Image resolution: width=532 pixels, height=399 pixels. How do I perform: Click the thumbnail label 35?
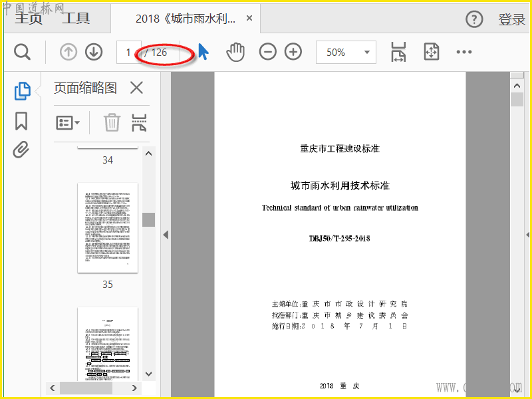pyautogui.click(x=108, y=285)
